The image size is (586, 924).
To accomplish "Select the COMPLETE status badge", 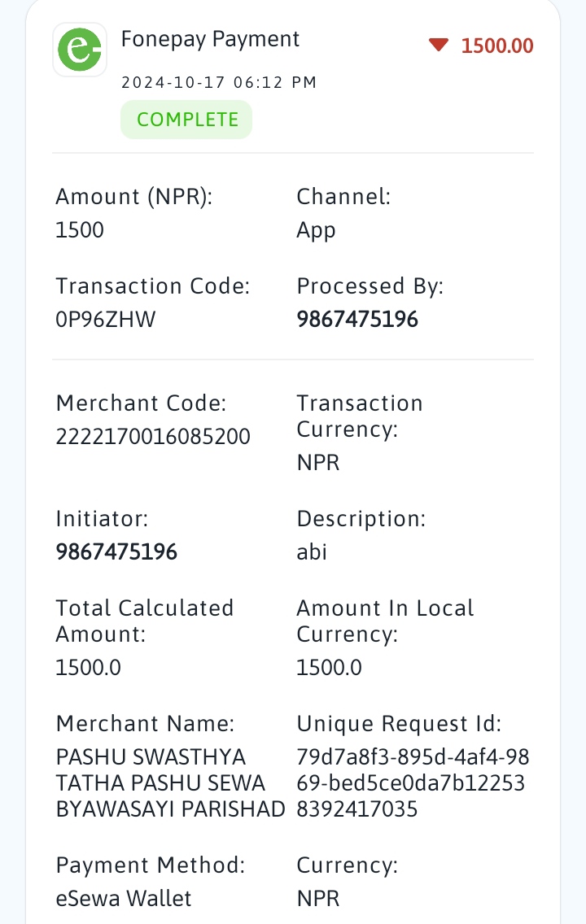I will point(186,120).
